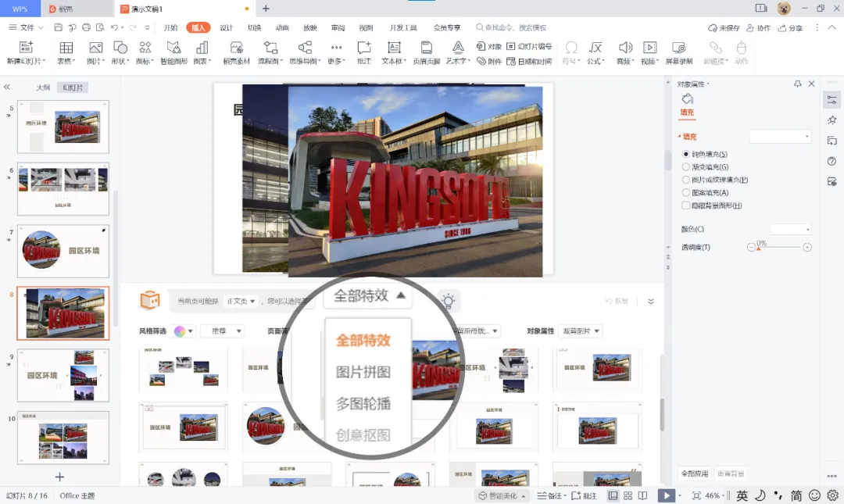Click the 全部应用 apply-to-all button
Viewport: 844px width, 504px height.
click(x=695, y=474)
